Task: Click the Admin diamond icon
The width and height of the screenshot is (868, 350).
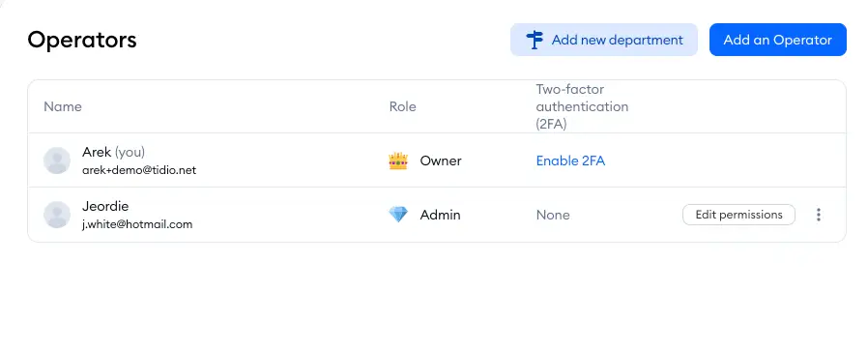Action: [x=398, y=215]
